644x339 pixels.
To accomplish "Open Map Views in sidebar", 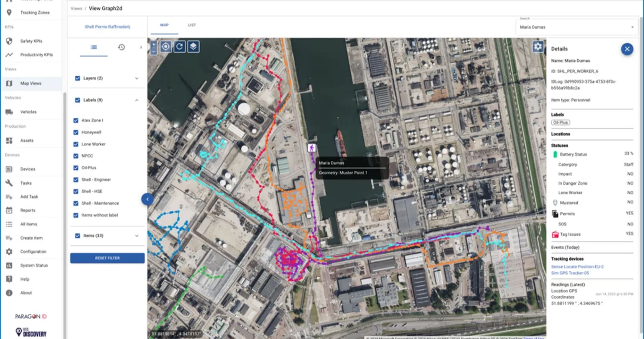I will coord(31,83).
